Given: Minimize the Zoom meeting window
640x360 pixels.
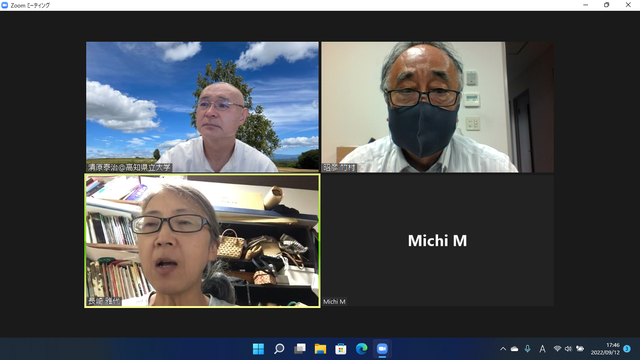Looking at the screenshot, I should tap(586, 5).
